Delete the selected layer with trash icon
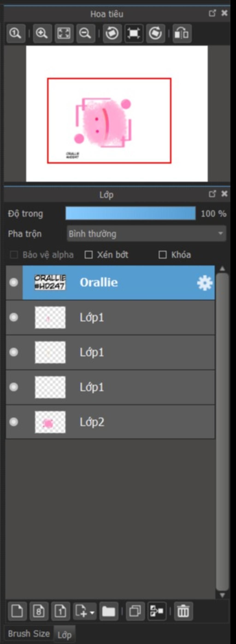This screenshot has height=644, width=236. pos(183,611)
